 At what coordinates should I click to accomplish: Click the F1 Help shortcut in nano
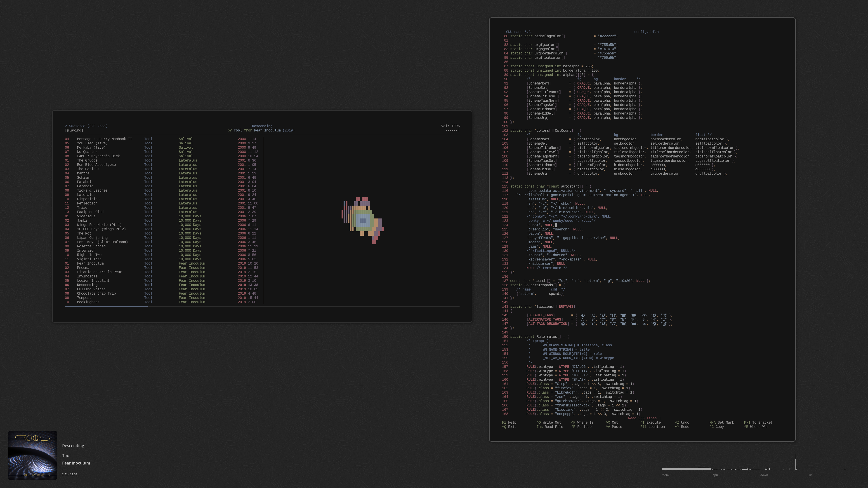[509, 422]
